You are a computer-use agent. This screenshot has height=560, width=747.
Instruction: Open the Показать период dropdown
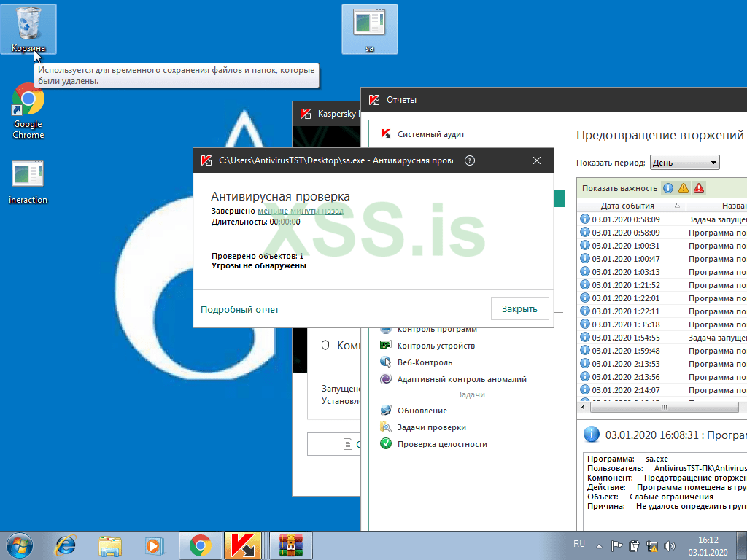[684, 162]
